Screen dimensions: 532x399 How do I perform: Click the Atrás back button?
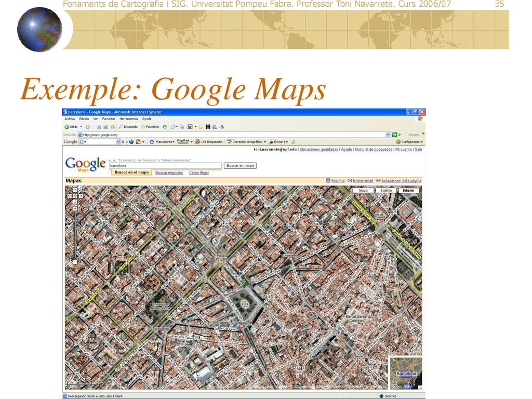[x=72, y=127]
